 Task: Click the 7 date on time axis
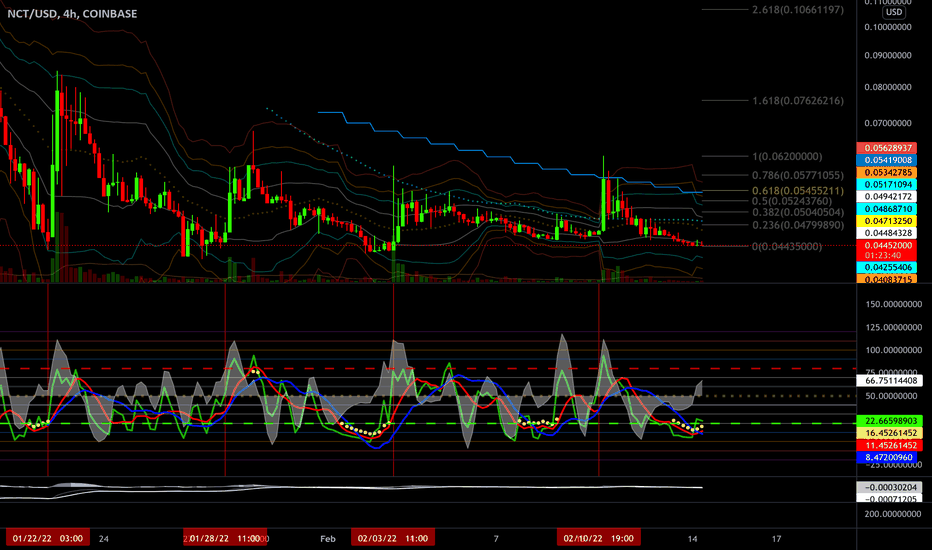click(x=496, y=539)
